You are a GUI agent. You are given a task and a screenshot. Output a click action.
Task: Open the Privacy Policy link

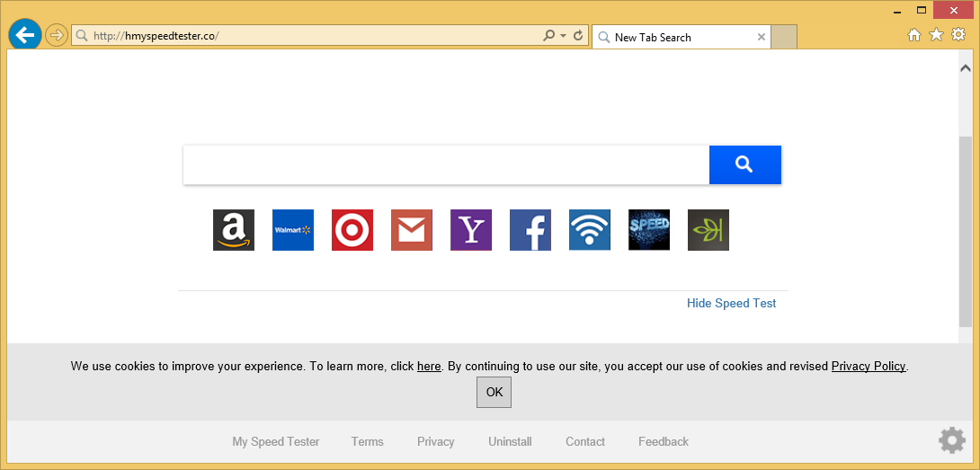click(x=868, y=367)
